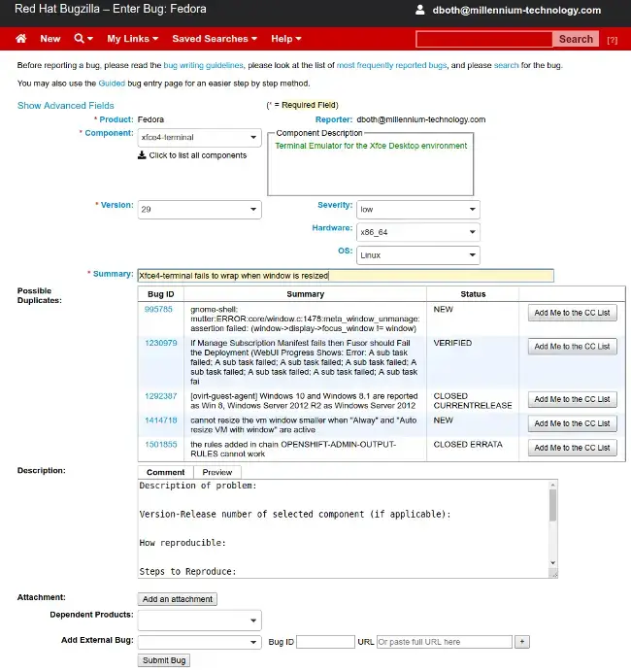Click the username dboth@millennium-technology.com in header

click(x=516, y=10)
